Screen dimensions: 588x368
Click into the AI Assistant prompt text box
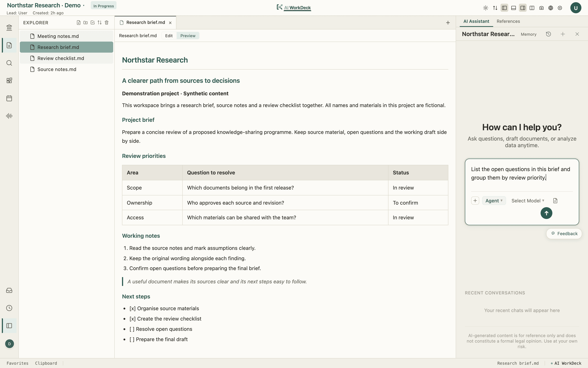(522, 174)
